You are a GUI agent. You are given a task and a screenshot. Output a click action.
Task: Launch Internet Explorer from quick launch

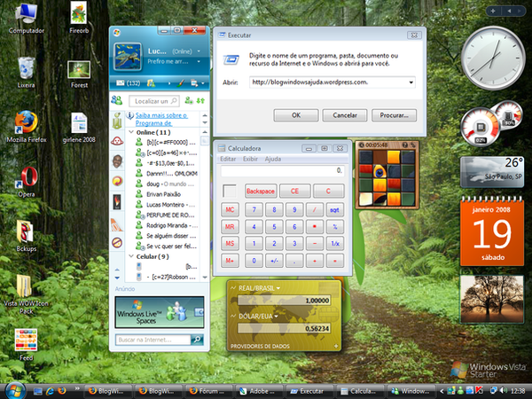[x=50, y=391]
